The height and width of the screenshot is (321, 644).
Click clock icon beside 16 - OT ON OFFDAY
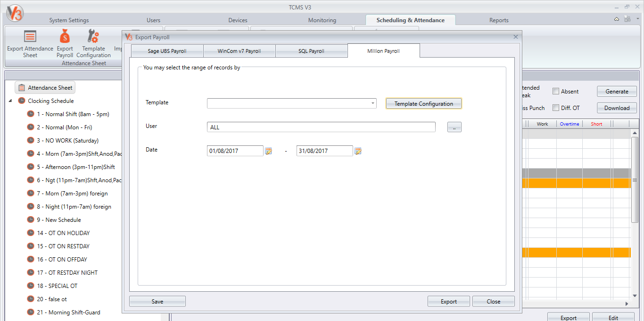[x=31, y=260]
